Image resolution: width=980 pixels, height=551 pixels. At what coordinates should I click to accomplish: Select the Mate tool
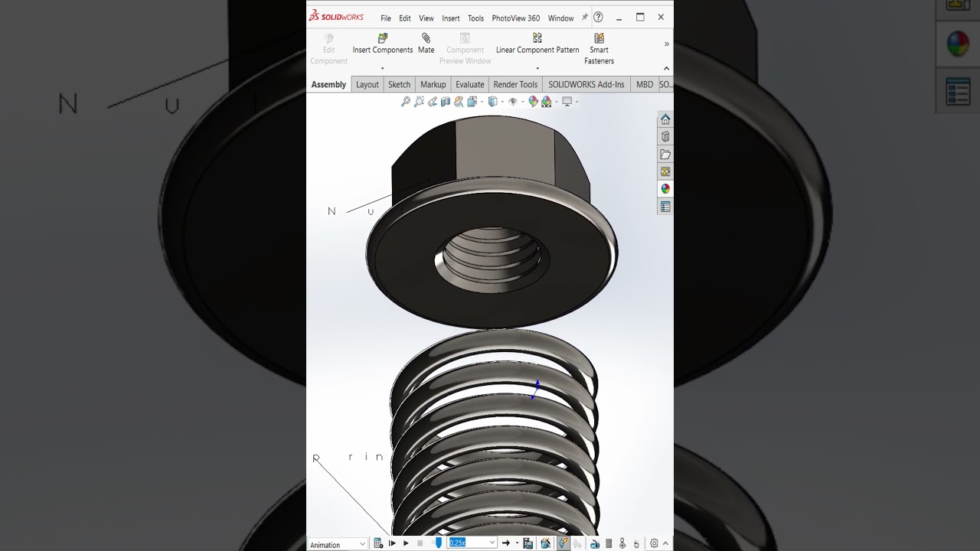pyautogui.click(x=426, y=44)
